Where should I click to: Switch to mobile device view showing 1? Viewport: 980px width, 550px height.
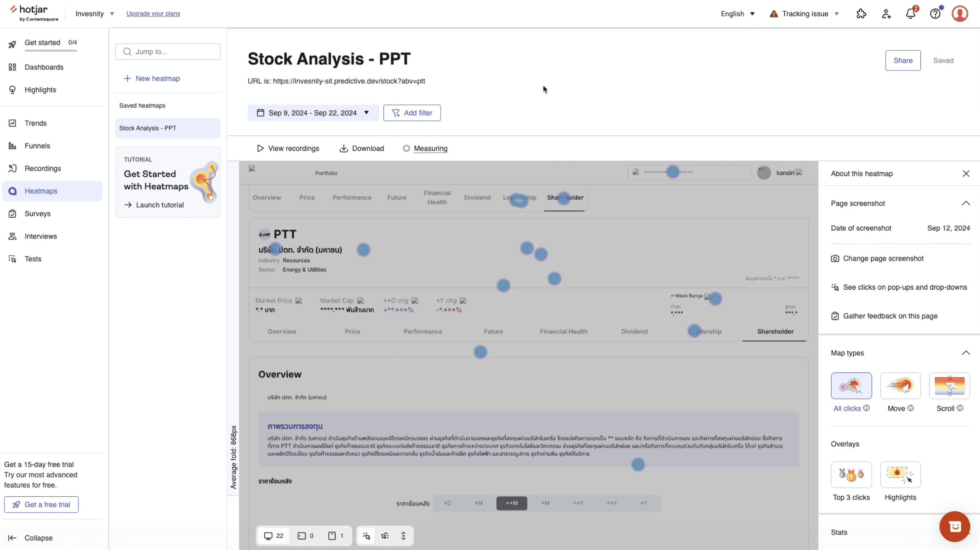tap(336, 536)
